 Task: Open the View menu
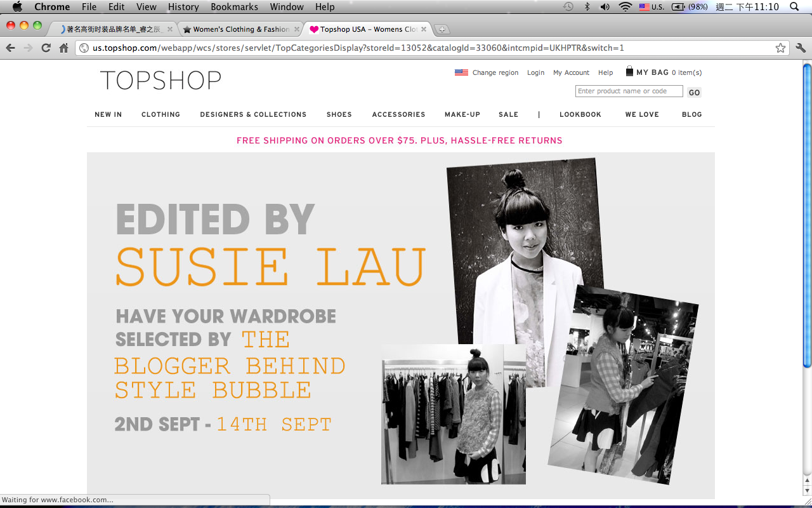click(x=147, y=7)
